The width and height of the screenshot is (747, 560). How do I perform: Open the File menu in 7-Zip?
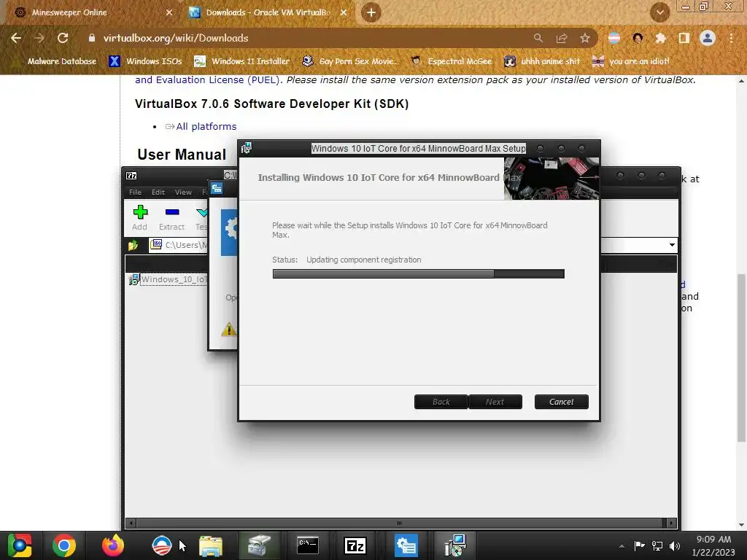tap(135, 192)
